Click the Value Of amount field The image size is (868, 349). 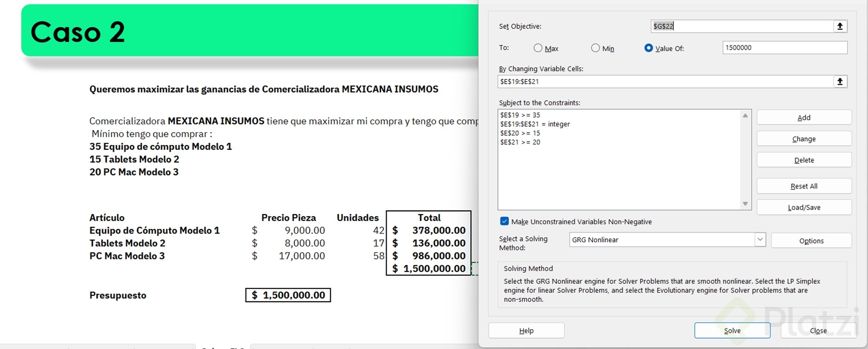point(785,48)
